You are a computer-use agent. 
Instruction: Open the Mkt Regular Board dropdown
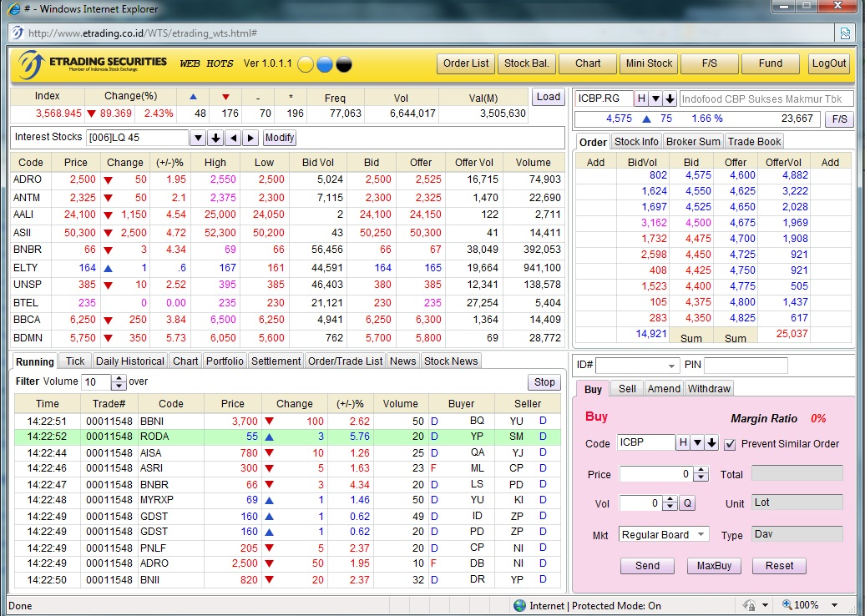coord(703,534)
